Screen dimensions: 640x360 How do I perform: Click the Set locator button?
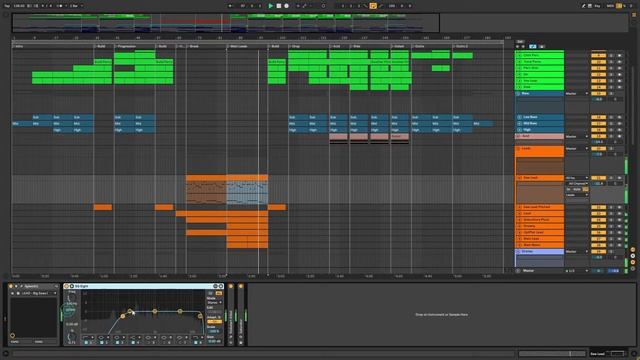[520, 42]
